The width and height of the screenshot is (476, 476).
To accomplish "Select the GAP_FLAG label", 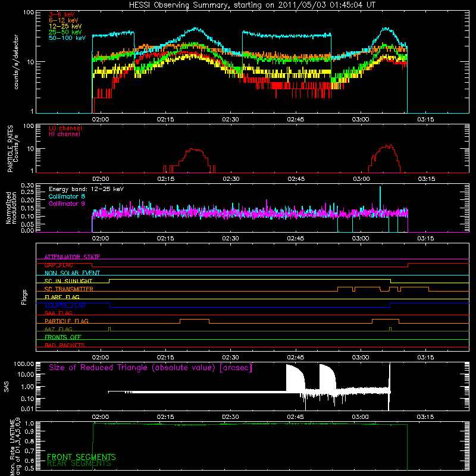I will 58,265.
